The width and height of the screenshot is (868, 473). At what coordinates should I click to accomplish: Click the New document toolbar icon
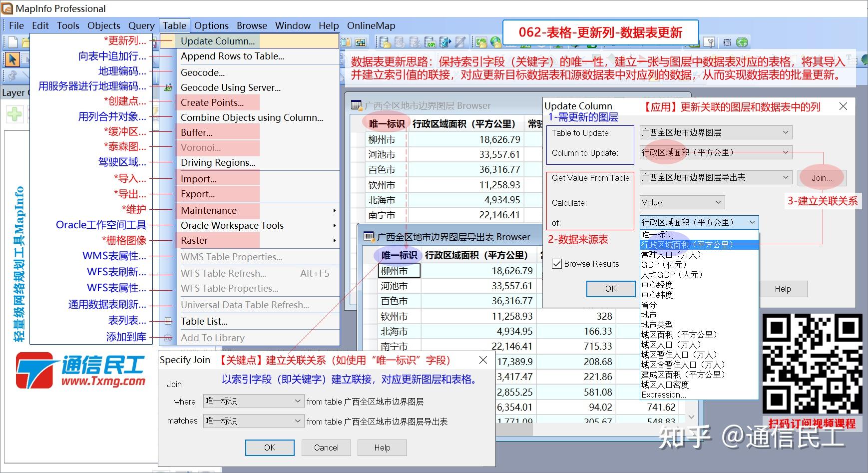(13, 42)
